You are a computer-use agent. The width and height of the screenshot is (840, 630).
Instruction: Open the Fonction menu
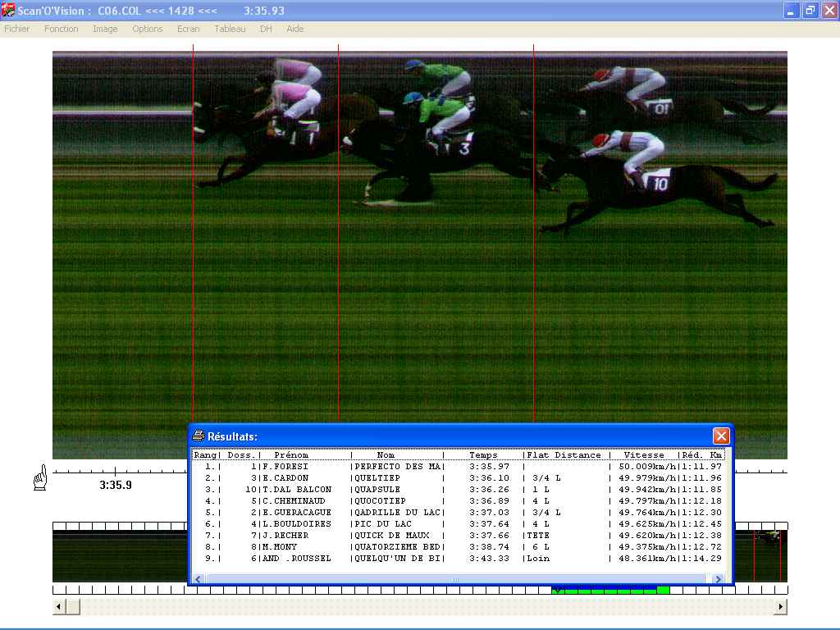pyautogui.click(x=61, y=29)
